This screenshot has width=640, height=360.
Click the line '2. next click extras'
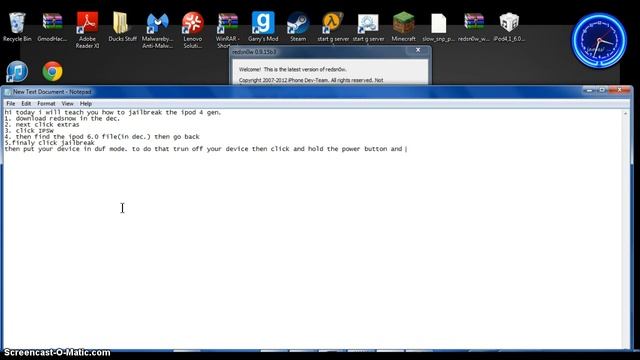[42, 124]
